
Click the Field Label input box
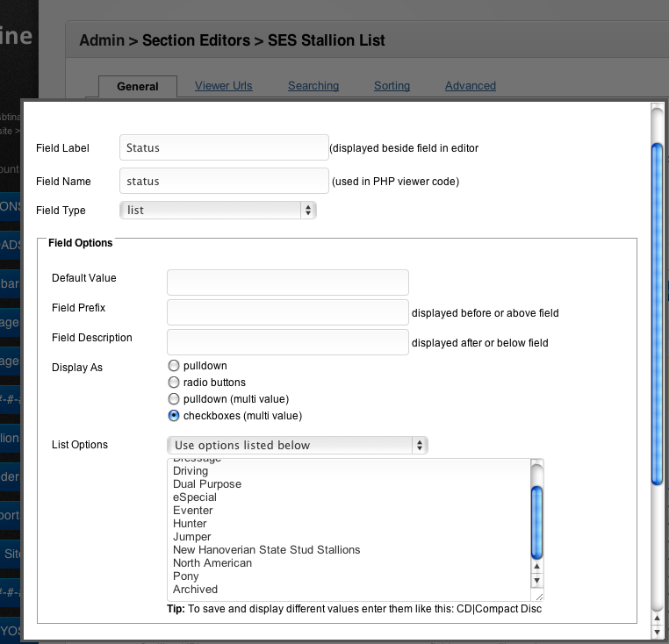tap(223, 148)
